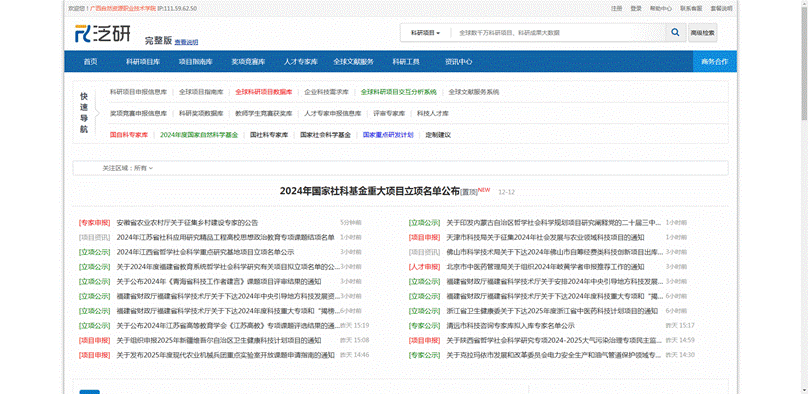
Task: Open headline 2024年国家社科基金重大项目立项名单公布
Action: 369,191
